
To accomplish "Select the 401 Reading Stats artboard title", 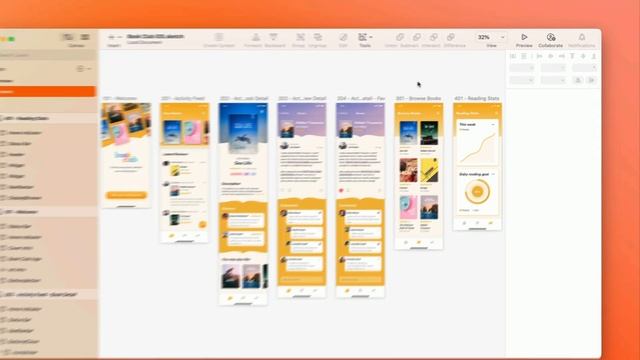I will tap(477, 98).
